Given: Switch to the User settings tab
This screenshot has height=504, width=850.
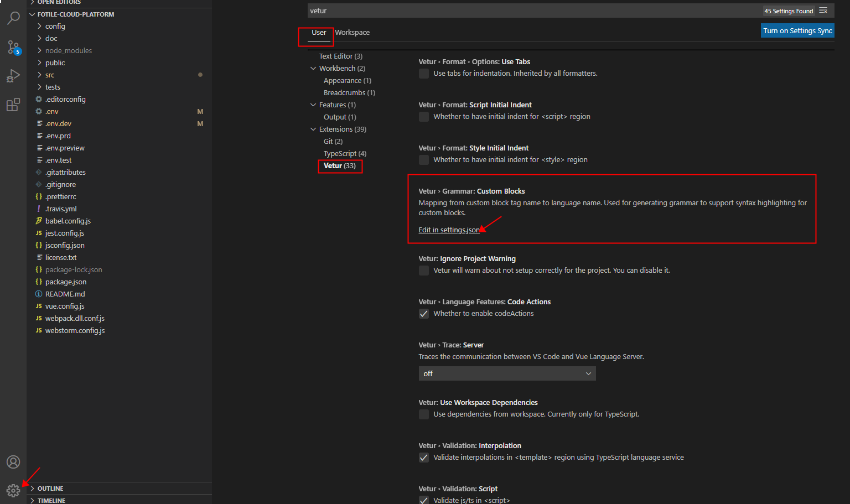Looking at the screenshot, I should (x=319, y=33).
